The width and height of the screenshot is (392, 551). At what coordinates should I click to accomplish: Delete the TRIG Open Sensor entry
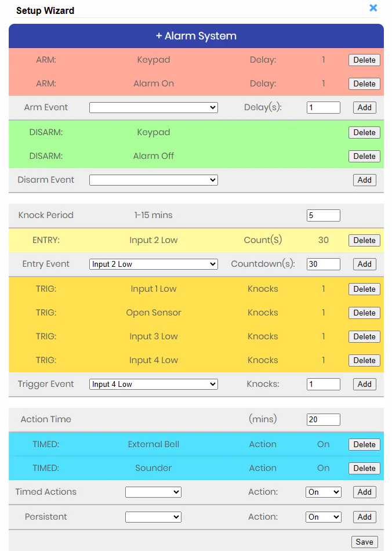364,313
